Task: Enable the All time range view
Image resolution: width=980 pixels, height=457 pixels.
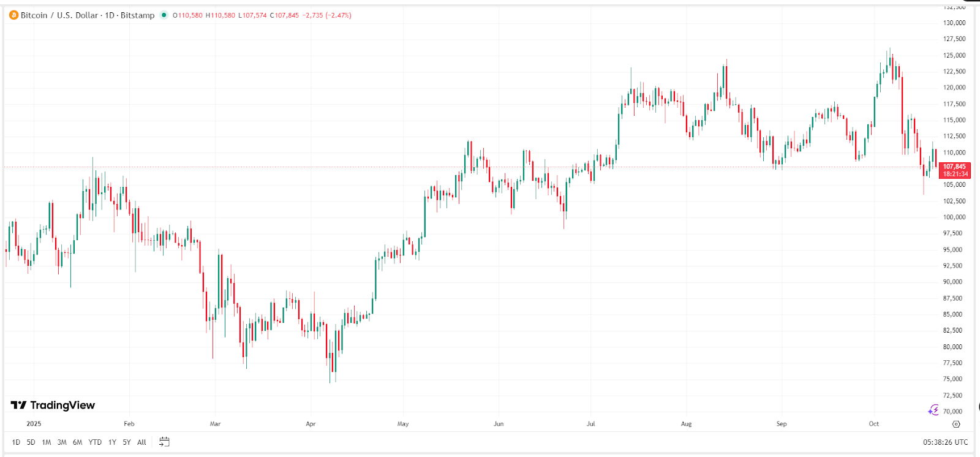Action: point(141,442)
